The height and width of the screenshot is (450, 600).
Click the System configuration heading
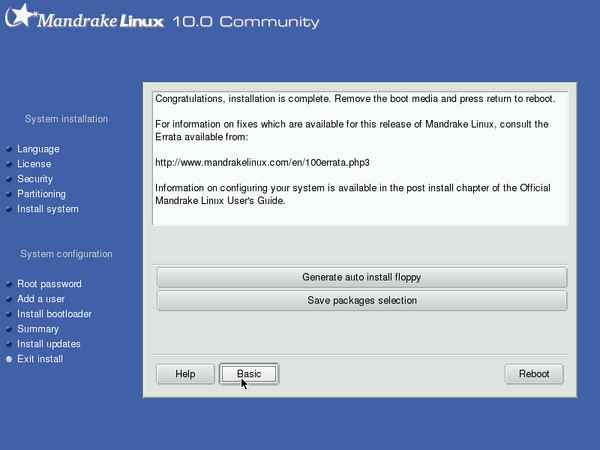click(x=66, y=254)
